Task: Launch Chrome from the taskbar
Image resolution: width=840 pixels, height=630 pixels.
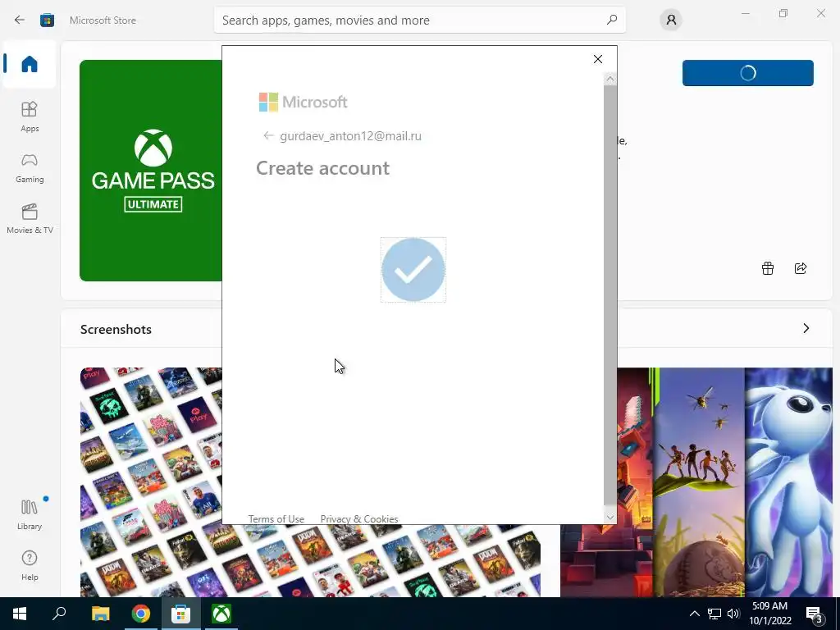Action: [x=141, y=614]
